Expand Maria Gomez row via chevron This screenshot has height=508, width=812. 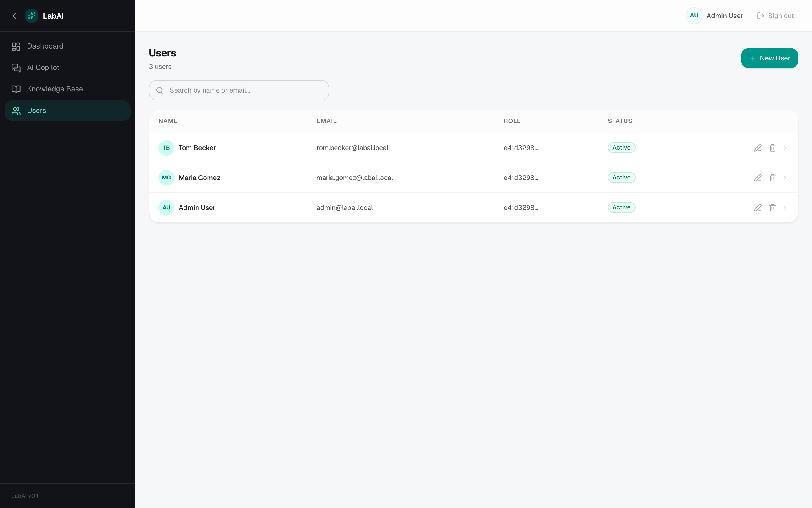(x=785, y=178)
